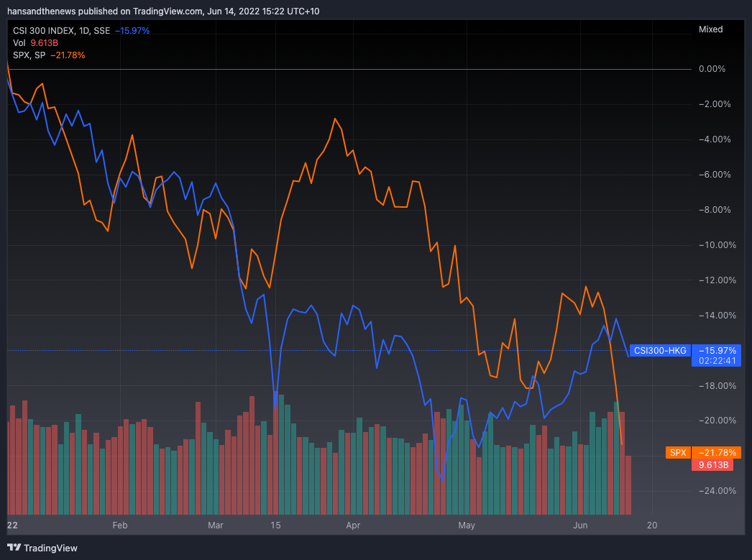Image resolution: width=752 pixels, height=560 pixels.
Task: Click the red 9.613B volume tag
Action: (711, 465)
